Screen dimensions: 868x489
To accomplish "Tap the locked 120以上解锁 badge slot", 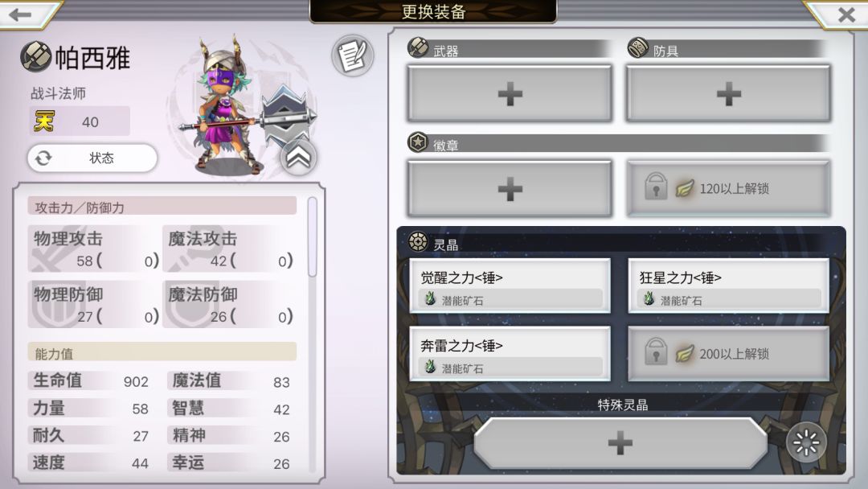I will coord(728,189).
